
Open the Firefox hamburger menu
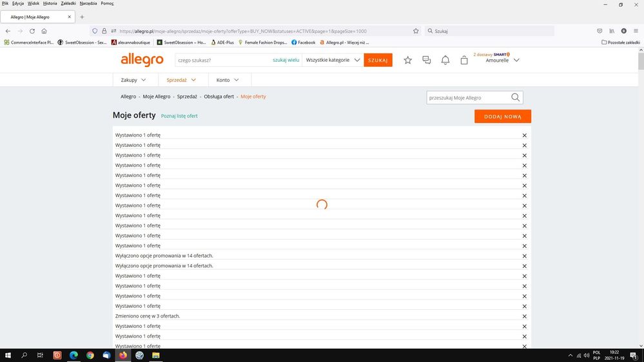[x=636, y=31]
